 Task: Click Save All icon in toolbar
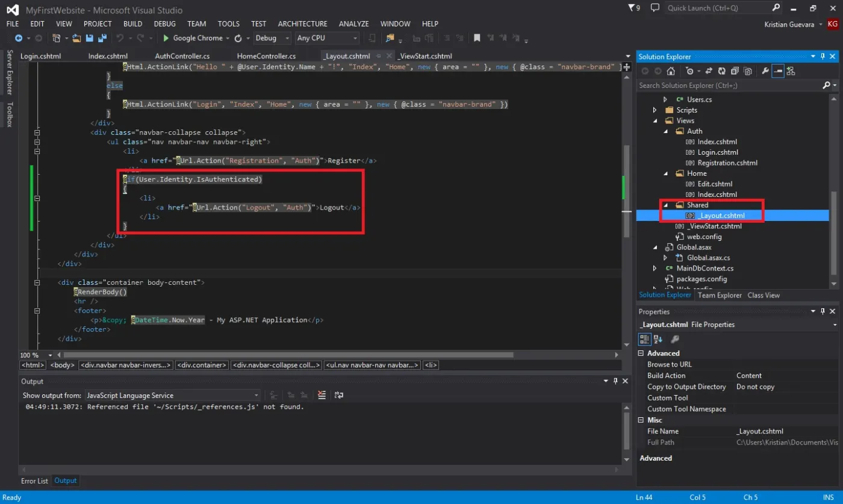[102, 38]
